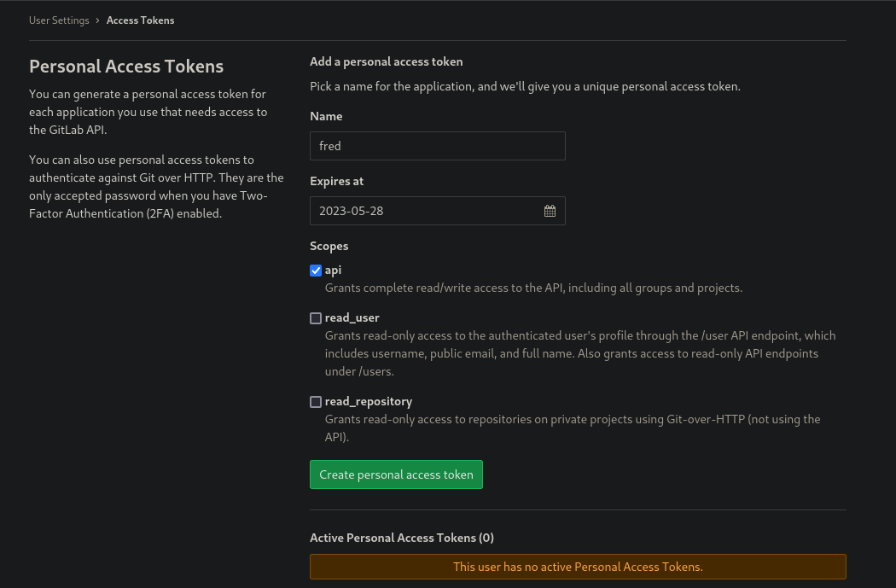The height and width of the screenshot is (588, 896).
Task: Tick the read_repository scope checkbox
Action: coord(316,402)
